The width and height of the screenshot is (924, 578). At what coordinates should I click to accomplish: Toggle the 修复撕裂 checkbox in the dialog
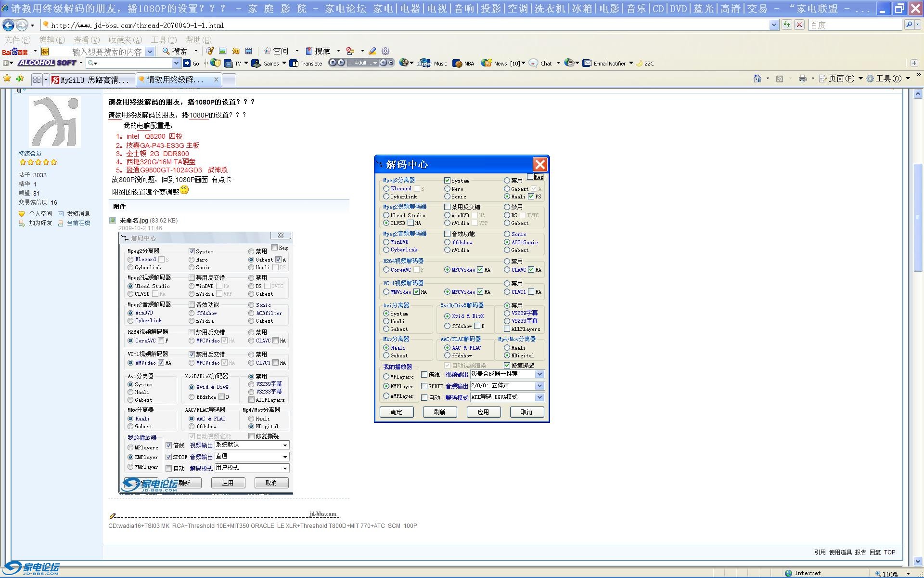(507, 365)
